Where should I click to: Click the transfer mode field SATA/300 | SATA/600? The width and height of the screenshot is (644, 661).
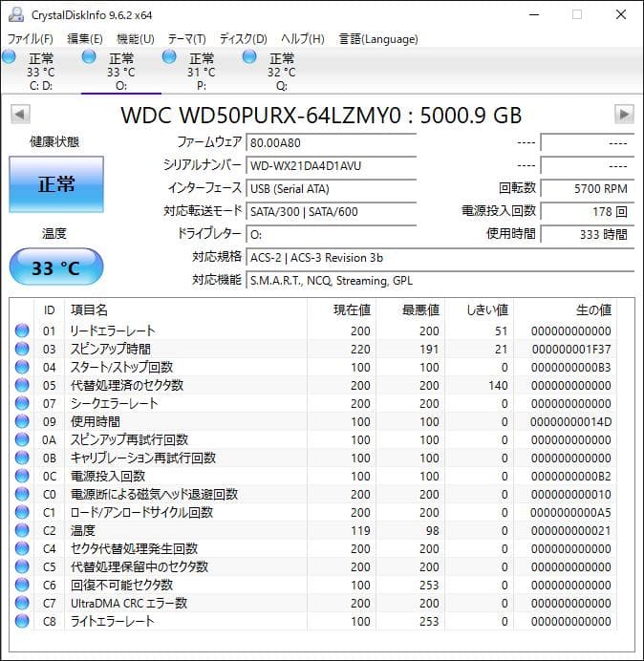pyautogui.click(x=331, y=212)
